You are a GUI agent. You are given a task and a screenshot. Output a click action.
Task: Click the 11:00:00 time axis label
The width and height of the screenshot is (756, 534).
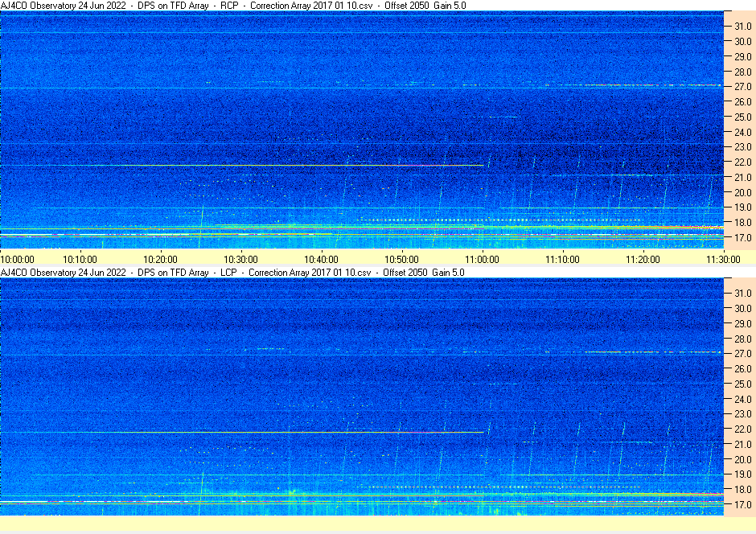pos(482,260)
